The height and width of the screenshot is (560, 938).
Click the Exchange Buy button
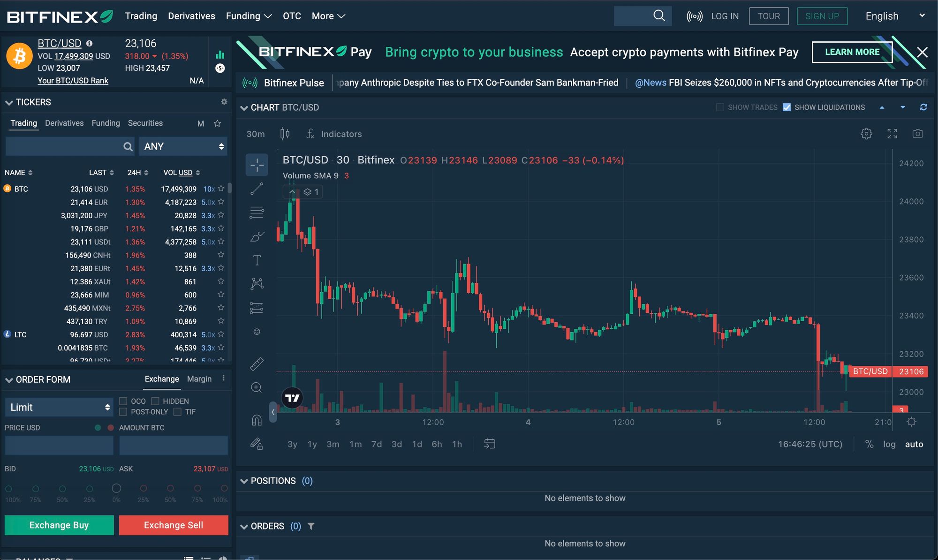tap(59, 525)
